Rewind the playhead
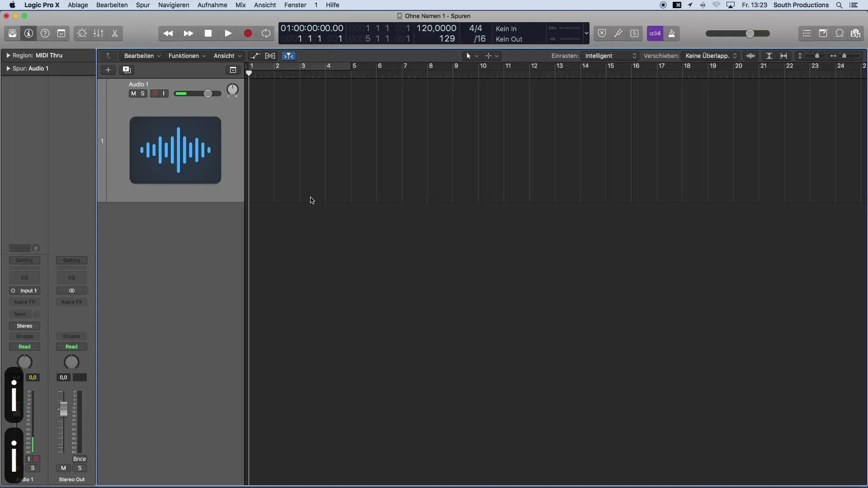Image resolution: width=868 pixels, height=488 pixels. click(x=168, y=33)
